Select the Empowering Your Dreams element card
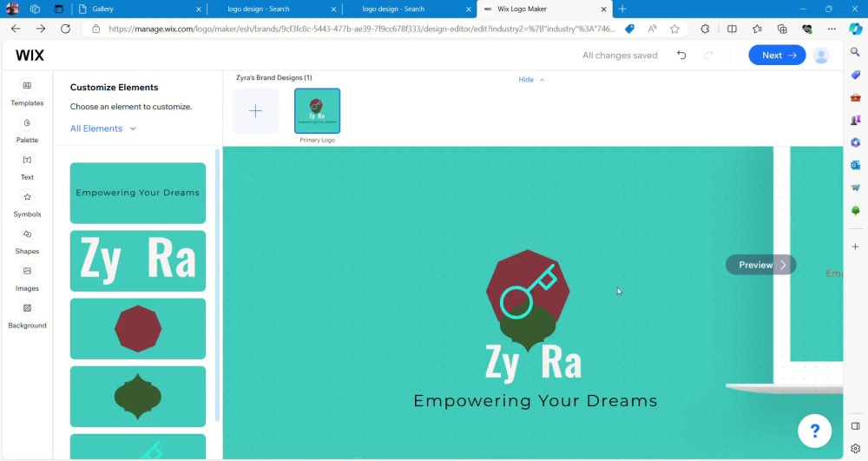The width and height of the screenshot is (868, 461). 138,193
